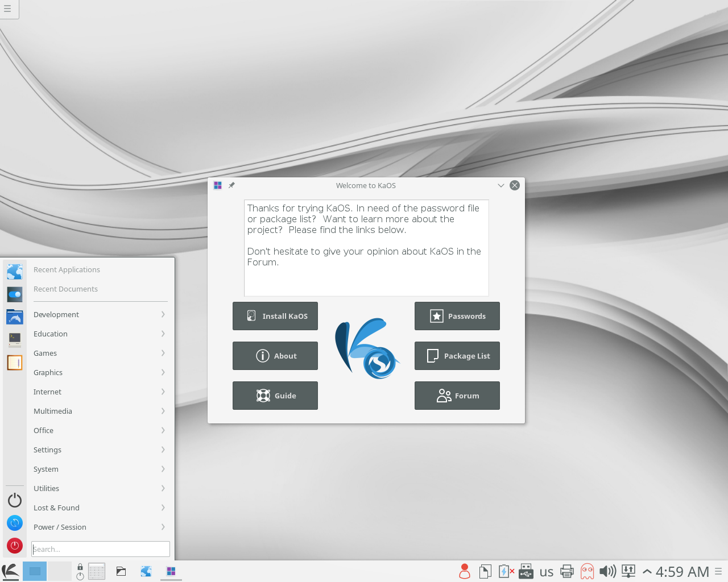Expand the Development submenu
Viewport: 728px width, 582px height.
pyautogui.click(x=100, y=314)
